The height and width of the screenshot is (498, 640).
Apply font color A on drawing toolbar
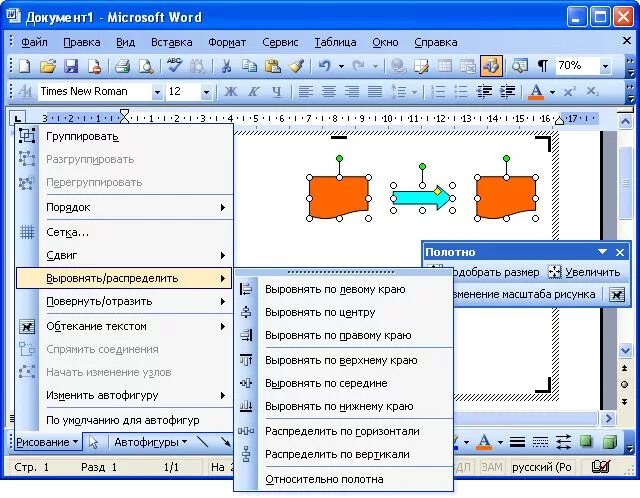point(484,442)
